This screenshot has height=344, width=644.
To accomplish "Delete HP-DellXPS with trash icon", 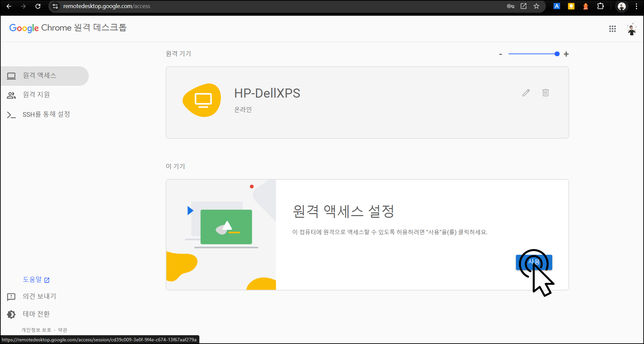I will point(546,93).
